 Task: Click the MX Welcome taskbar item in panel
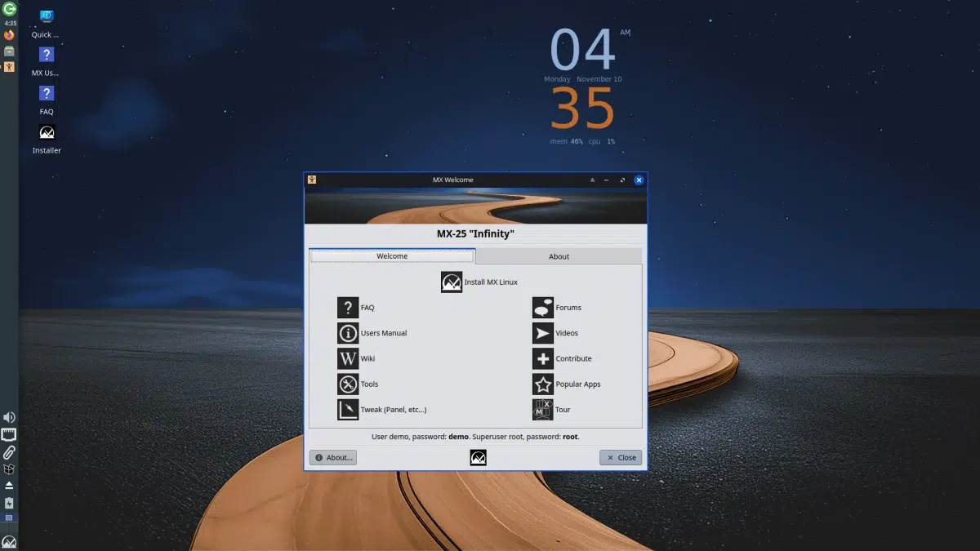(9, 66)
